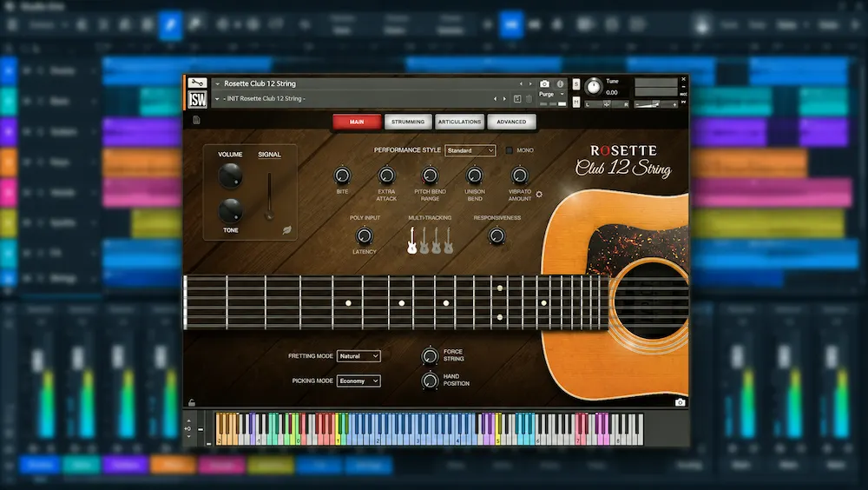Select the first white multi-tracking guitar
Viewport: 868px width, 490px height.
411,240
